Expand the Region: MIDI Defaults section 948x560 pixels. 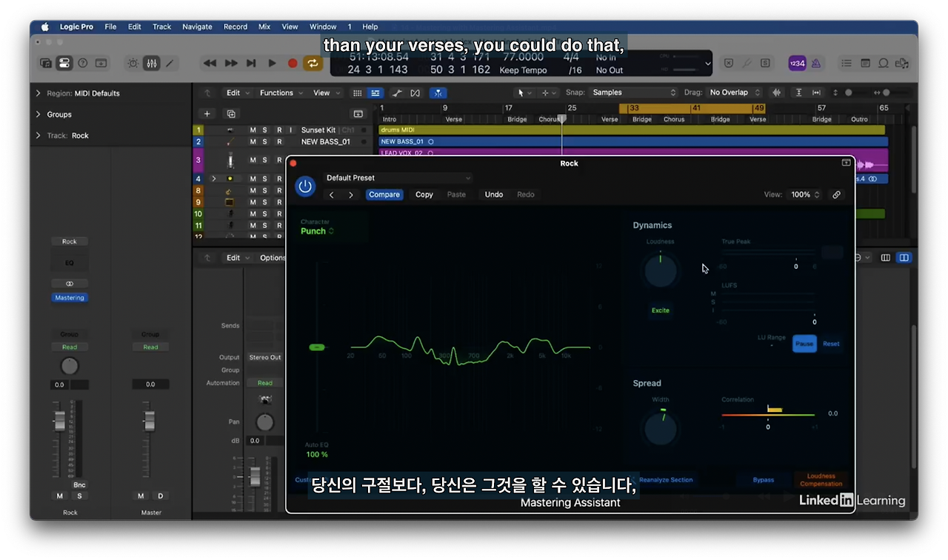(x=39, y=93)
